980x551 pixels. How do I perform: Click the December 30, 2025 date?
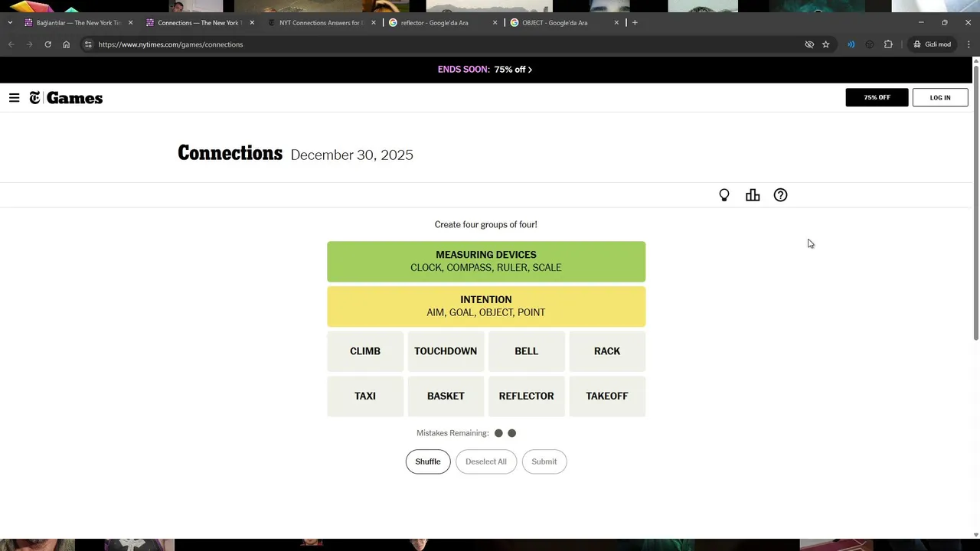[351, 155]
